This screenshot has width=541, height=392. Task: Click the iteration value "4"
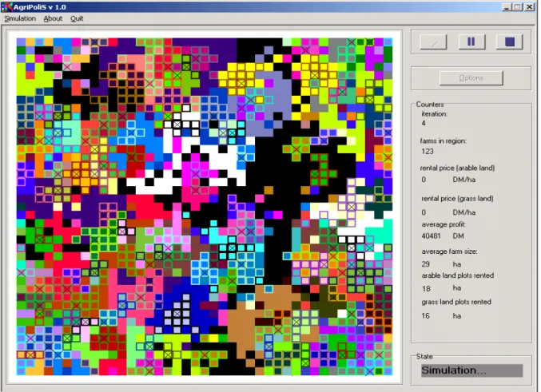tap(424, 124)
